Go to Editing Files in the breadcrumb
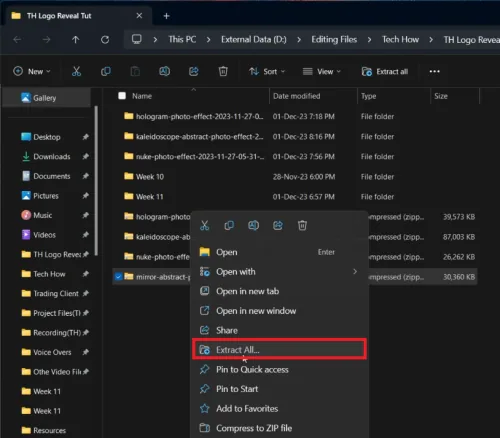 [334, 40]
